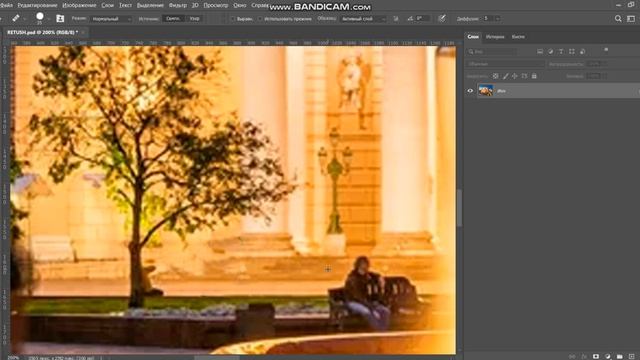Lock image pixels brush icon

click(x=505, y=76)
